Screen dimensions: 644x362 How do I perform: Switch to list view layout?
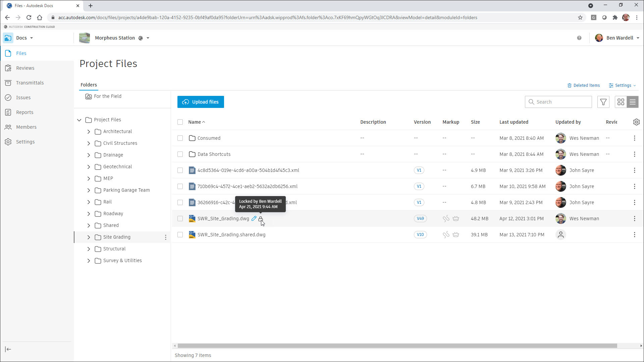[x=633, y=102]
